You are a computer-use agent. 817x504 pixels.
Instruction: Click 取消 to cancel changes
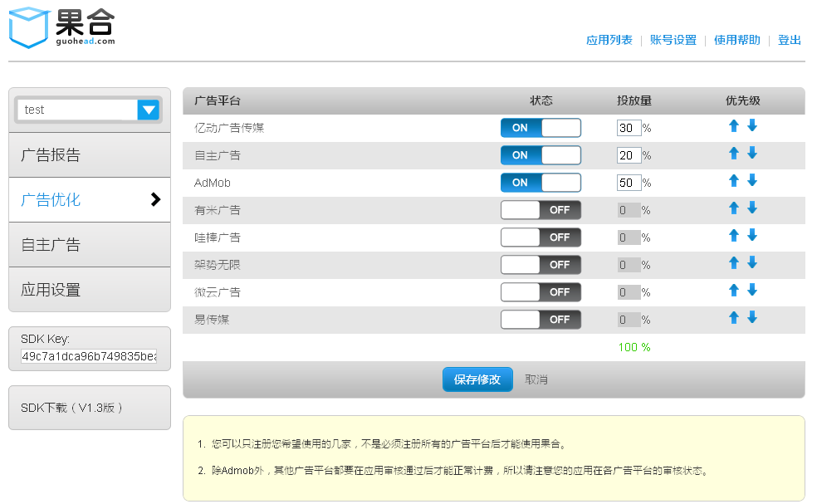pos(536,379)
